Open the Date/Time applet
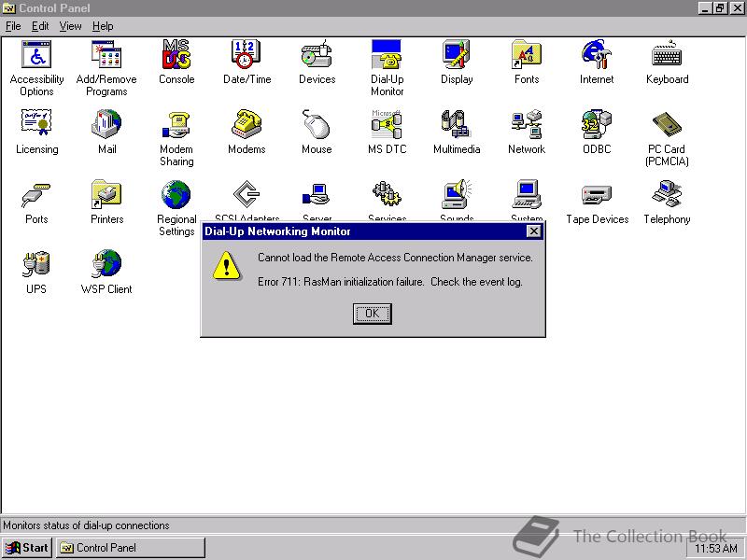Image resolution: width=747 pixels, height=560 pixels. point(247,54)
